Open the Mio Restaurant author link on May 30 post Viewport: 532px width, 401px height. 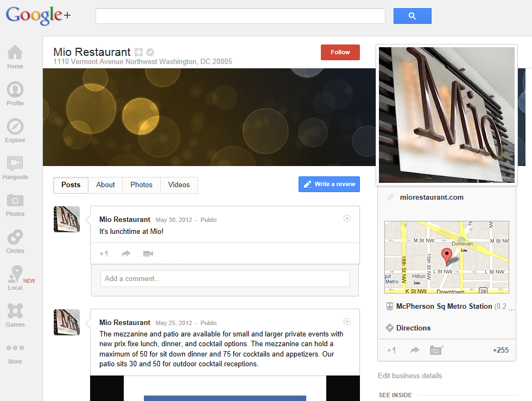pyautogui.click(x=124, y=220)
